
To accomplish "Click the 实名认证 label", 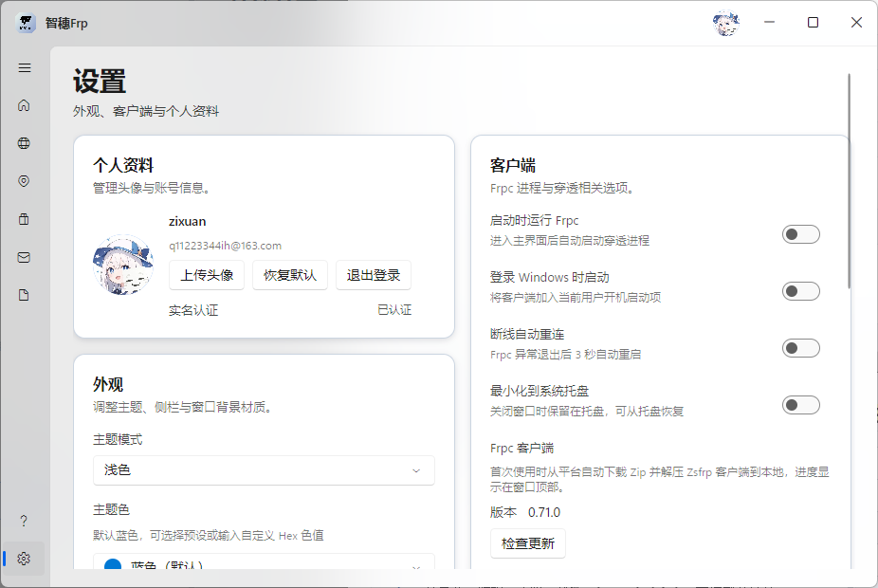I will (x=193, y=310).
